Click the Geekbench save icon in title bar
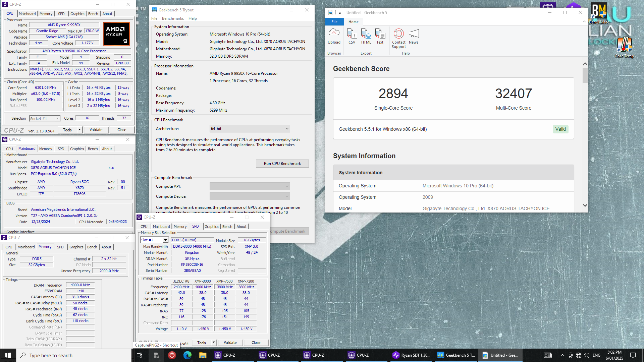 330,13
